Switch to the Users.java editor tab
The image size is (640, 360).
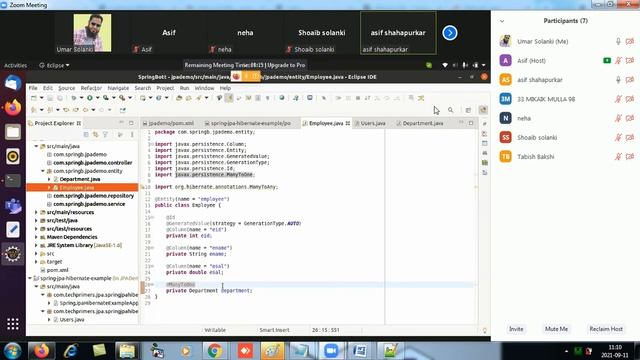pos(370,123)
